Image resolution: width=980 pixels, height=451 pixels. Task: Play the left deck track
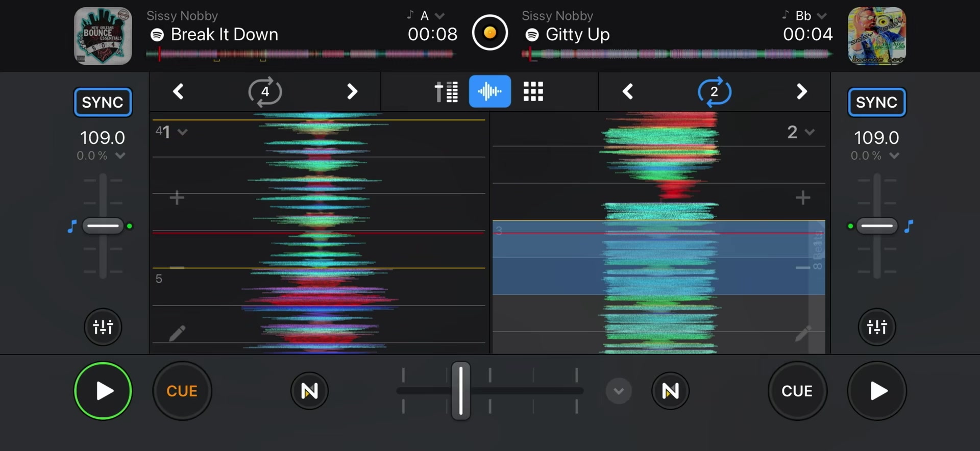(103, 391)
